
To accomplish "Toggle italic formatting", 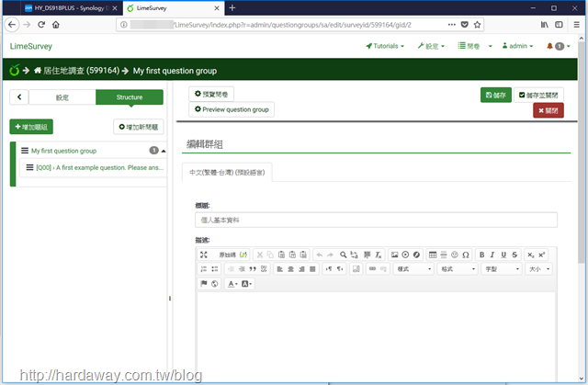I will coord(492,255).
